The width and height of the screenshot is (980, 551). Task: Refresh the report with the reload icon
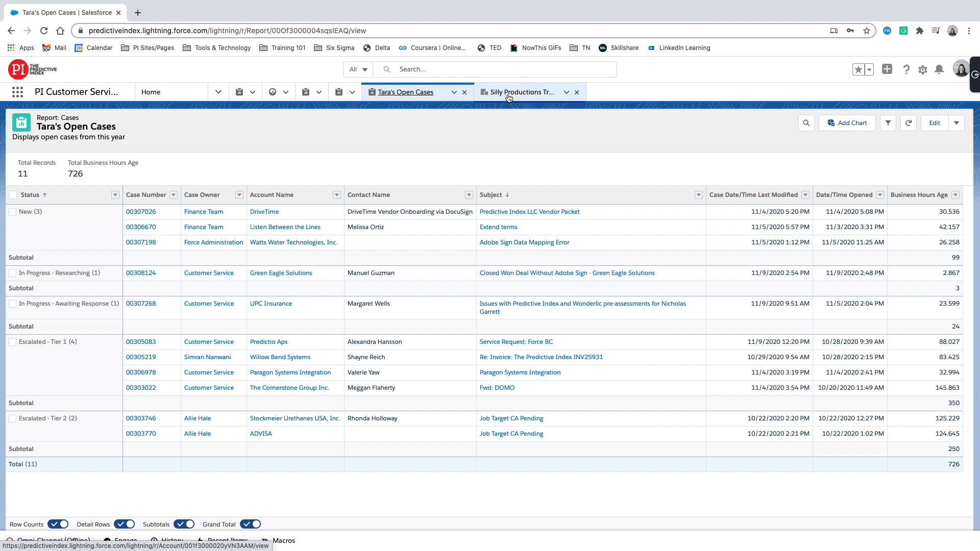pos(909,123)
